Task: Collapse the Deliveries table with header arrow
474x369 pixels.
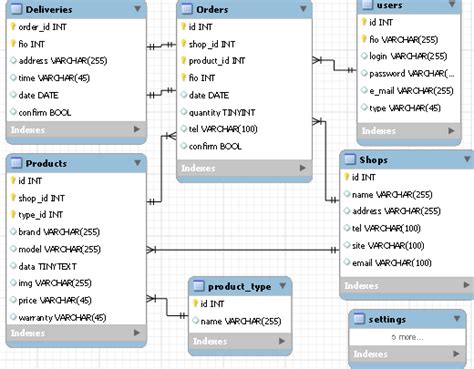Action: pos(137,9)
